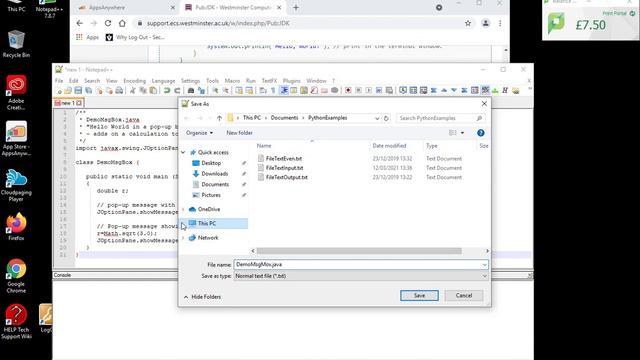This screenshot has height=360, width=640.
Task: Select Desktop in the Quick access list
Action: 211,163
